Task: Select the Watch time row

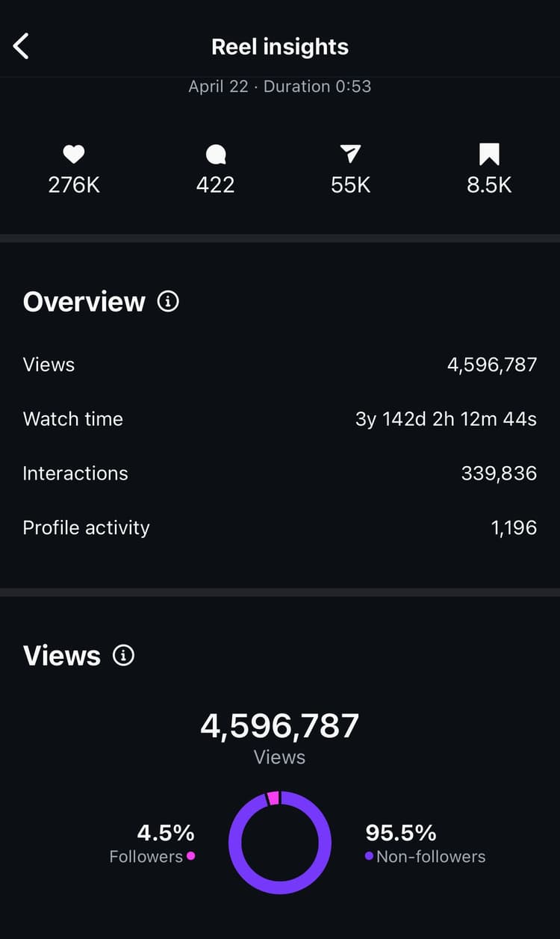Action: point(279,419)
